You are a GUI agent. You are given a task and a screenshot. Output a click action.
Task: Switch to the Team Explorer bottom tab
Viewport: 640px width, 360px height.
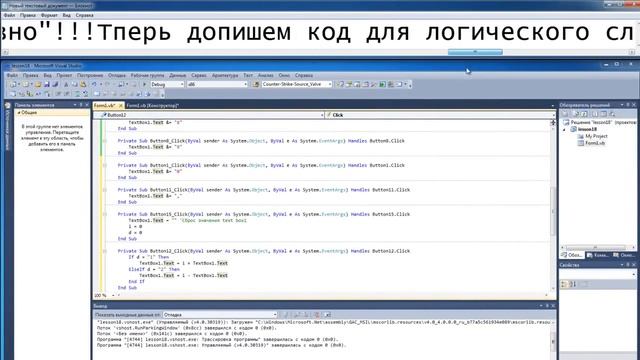pyautogui.click(x=597, y=255)
